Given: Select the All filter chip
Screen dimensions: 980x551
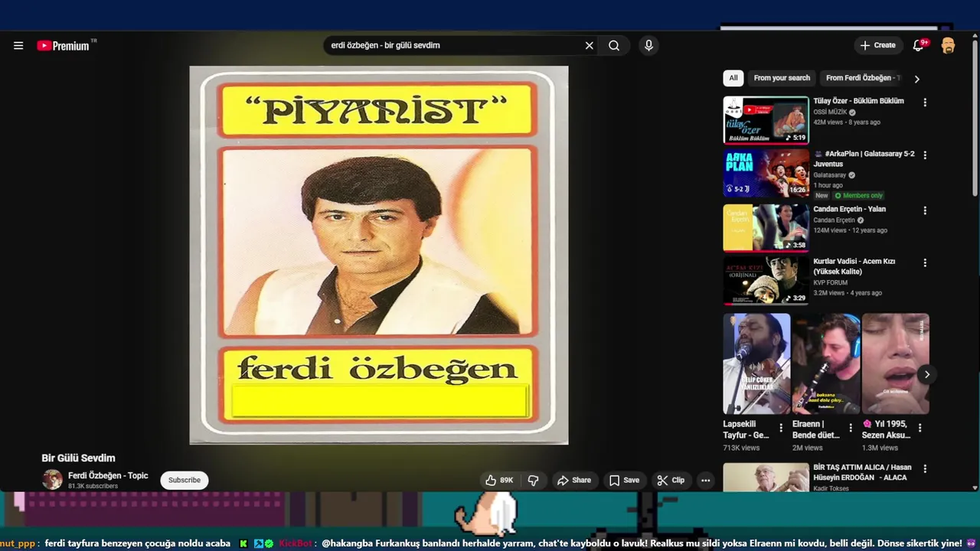Looking at the screenshot, I should pos(733,78).
